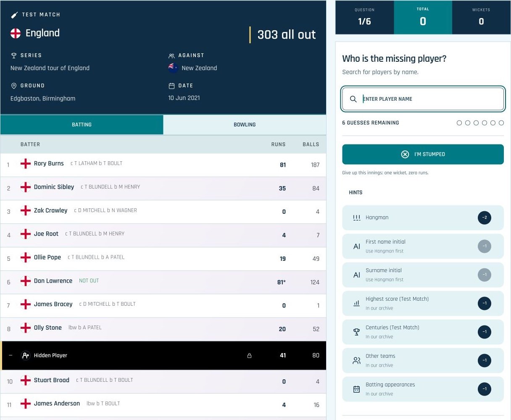
Task: Reveal the Surname initial hint
Action: [x=423, y=275]
